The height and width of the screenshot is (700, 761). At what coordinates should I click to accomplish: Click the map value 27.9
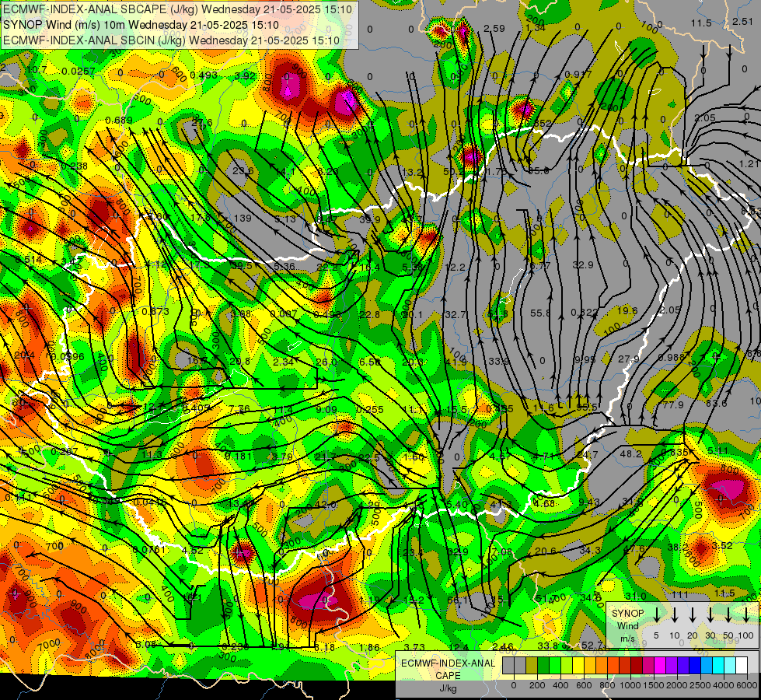click(629, 359)
